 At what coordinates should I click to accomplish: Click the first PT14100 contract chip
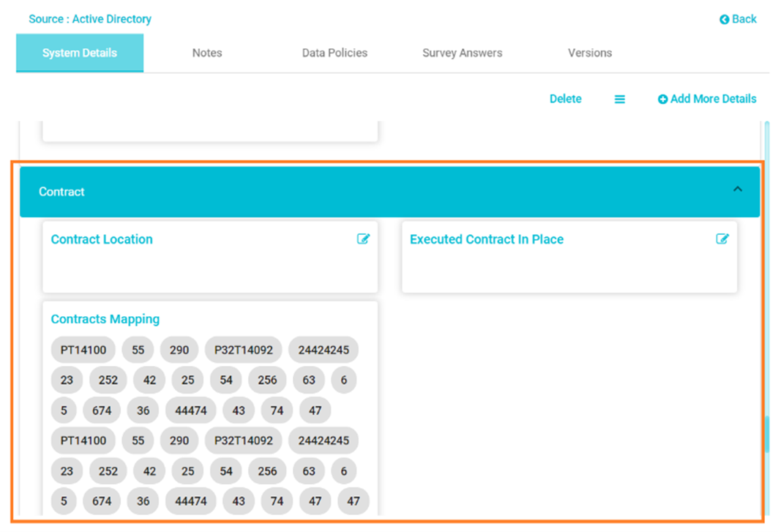[83, 350]
